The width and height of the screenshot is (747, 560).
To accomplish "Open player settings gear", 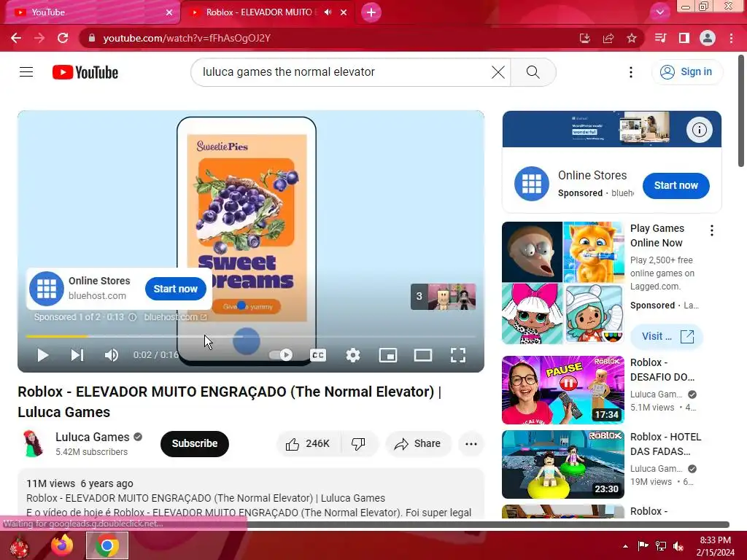I will [x=353, y=355].
